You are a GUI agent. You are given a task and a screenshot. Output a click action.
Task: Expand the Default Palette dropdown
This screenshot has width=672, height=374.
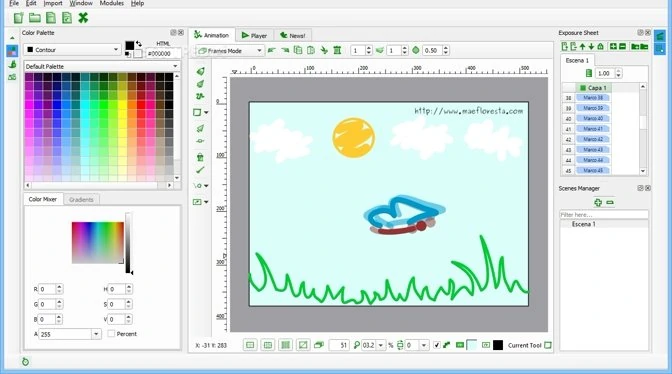click(x=102, y=66)
